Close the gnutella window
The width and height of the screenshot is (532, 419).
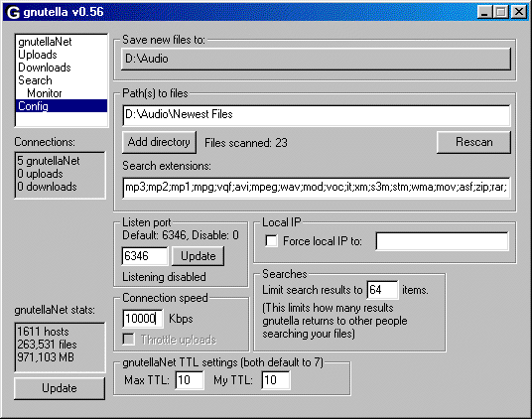[x=519, y=12]
